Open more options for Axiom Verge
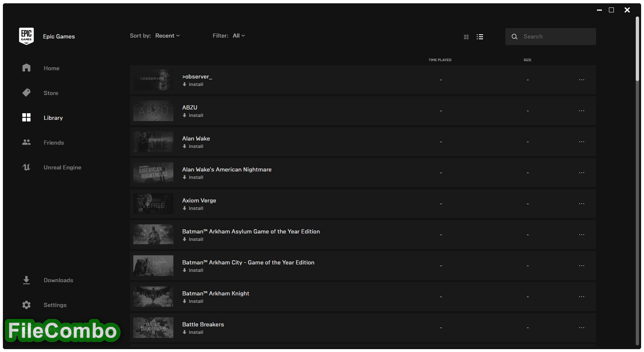The image size is (644, 352). (582, 204)
